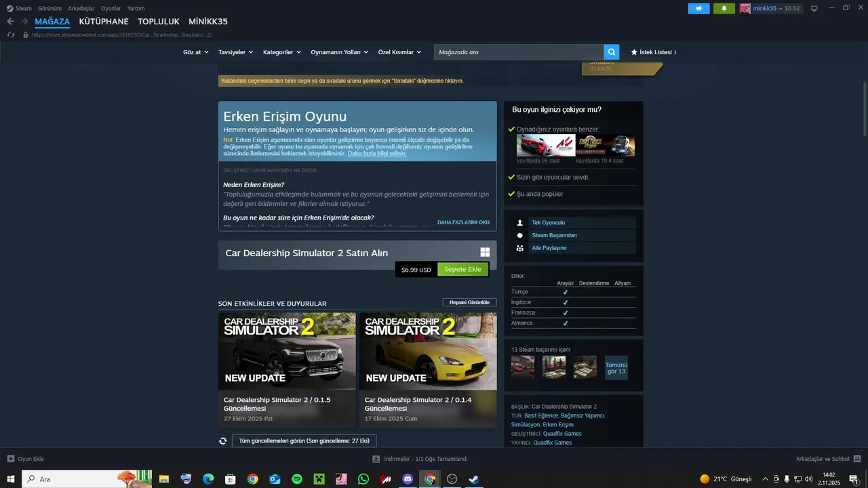This screenshot has width=868, height=488.
Task: Open the 0.1.4 Güncellemesi update card
Action: (428, 370)
